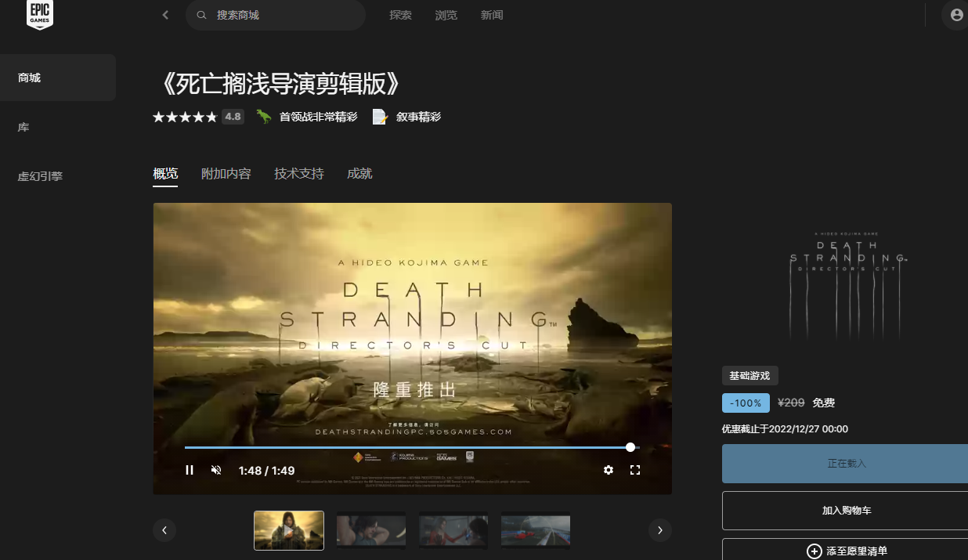Click the video progress handle
The image size is (968, 560).
click(630, 447)
